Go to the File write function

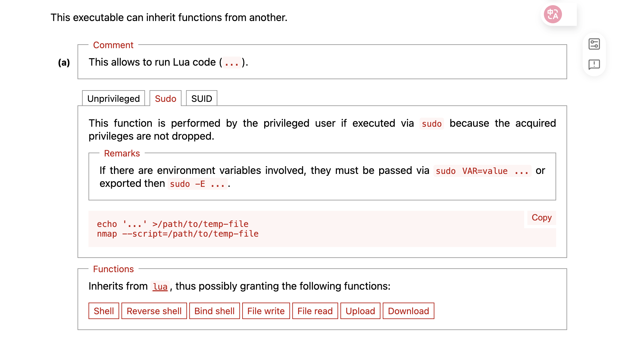click(266, 311)
